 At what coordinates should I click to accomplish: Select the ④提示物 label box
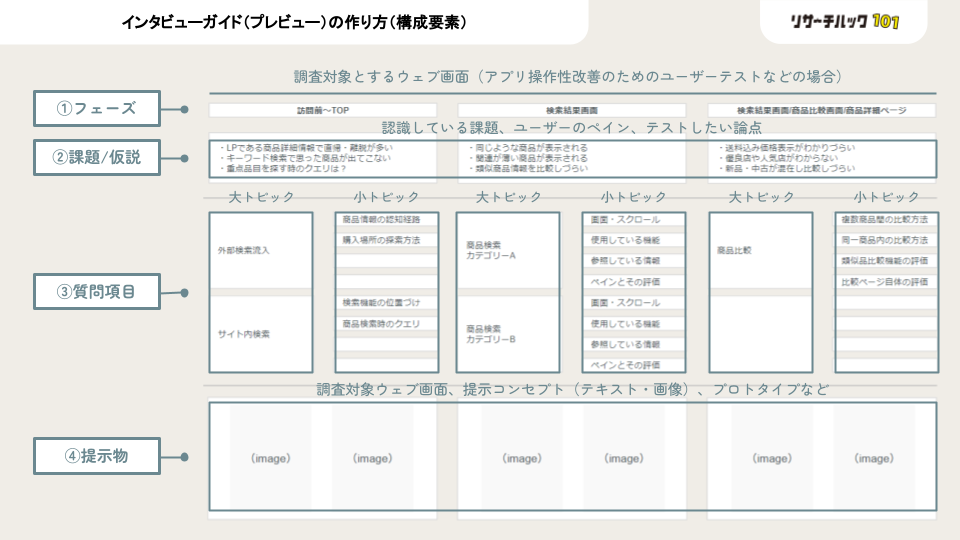coord(97,456)
